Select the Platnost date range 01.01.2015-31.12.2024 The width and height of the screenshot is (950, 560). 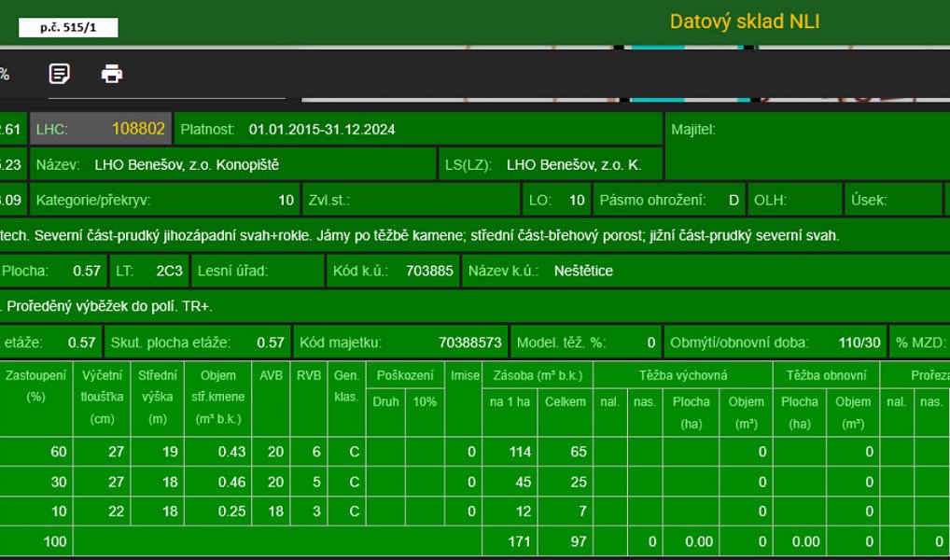click(322, 129)
